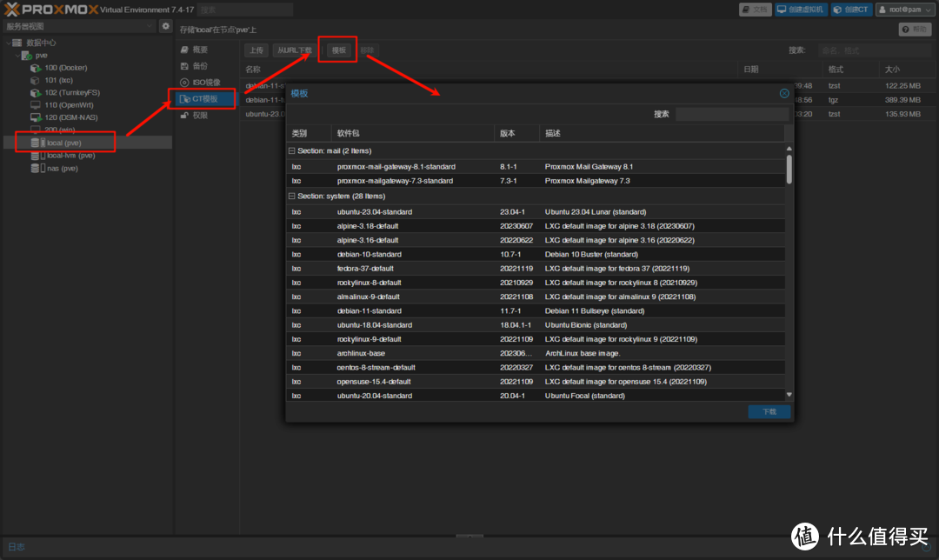Click the 从URL下载 button
This screenshot has width=939, height=560.
(x=295, y=50)
